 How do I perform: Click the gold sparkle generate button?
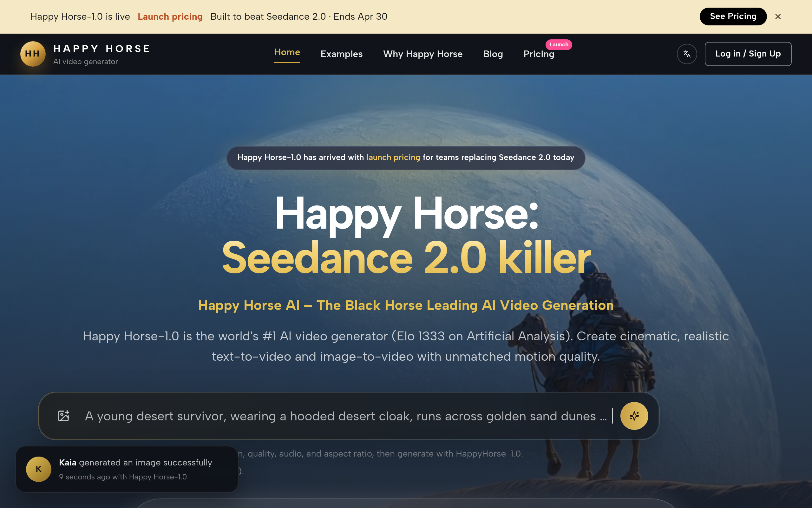point(634,416)
